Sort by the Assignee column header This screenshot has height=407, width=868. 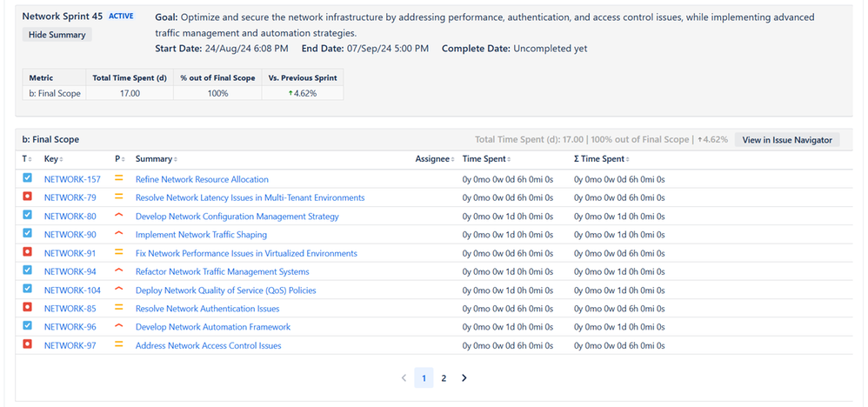[435, 159]
